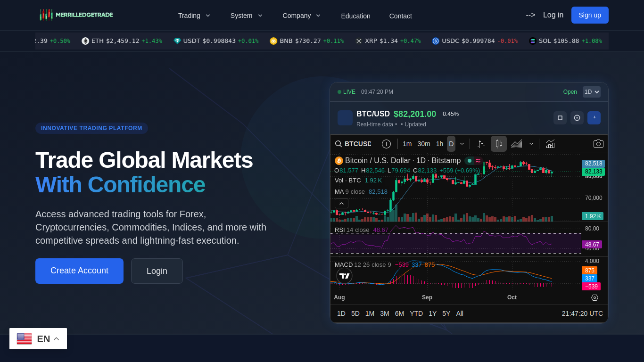Screen dimensions: 644x362
Task: Click the TradingView logo on the chart
Action: pos(344,276)
